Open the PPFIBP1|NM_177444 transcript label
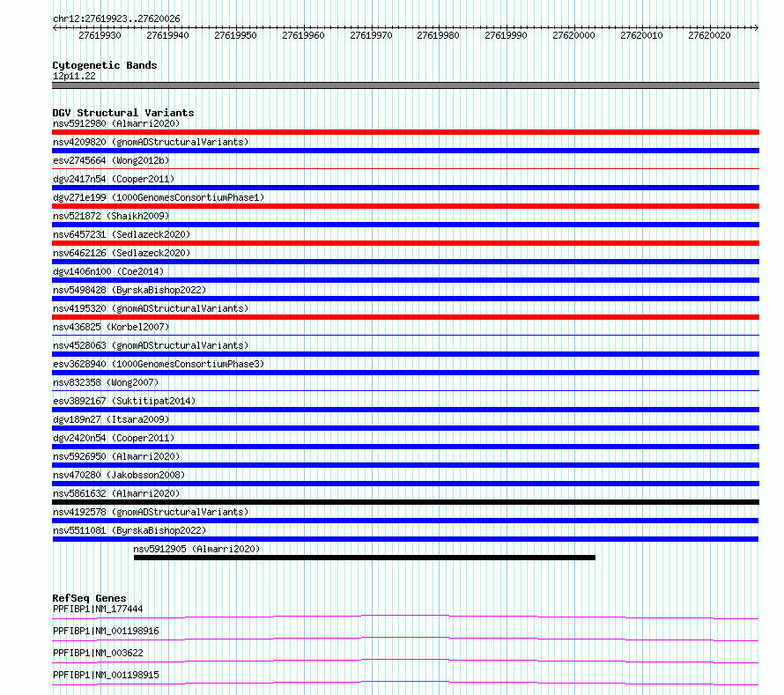Screen dimensions: 784x695 98,609
